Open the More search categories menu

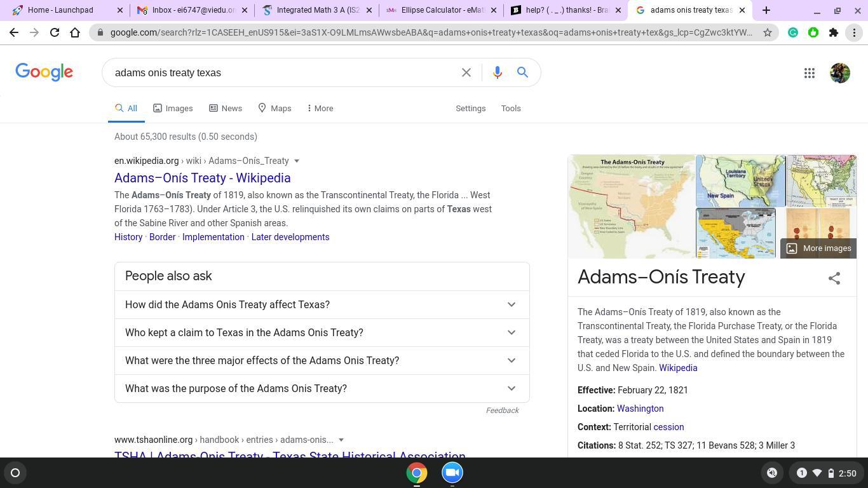[320, 108]
